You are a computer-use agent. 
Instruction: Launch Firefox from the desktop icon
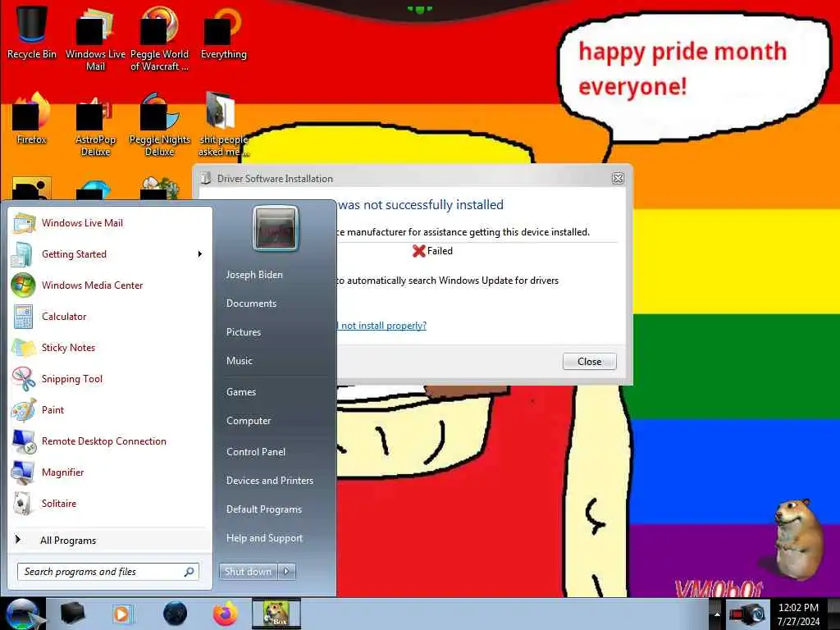(x=32, y=118)
